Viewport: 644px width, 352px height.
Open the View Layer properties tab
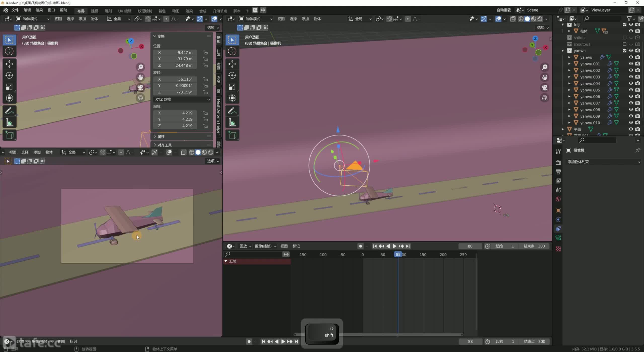(x=558, y=181)
